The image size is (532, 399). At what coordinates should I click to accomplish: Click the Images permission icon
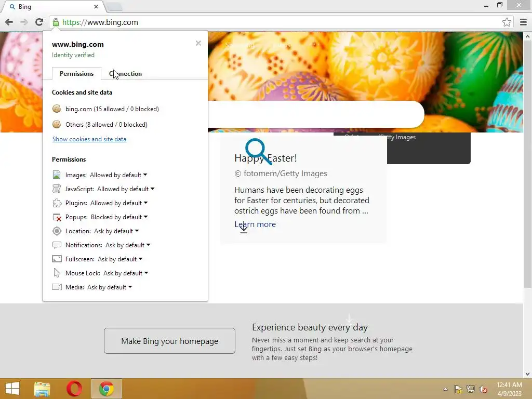tap(57, 175)
